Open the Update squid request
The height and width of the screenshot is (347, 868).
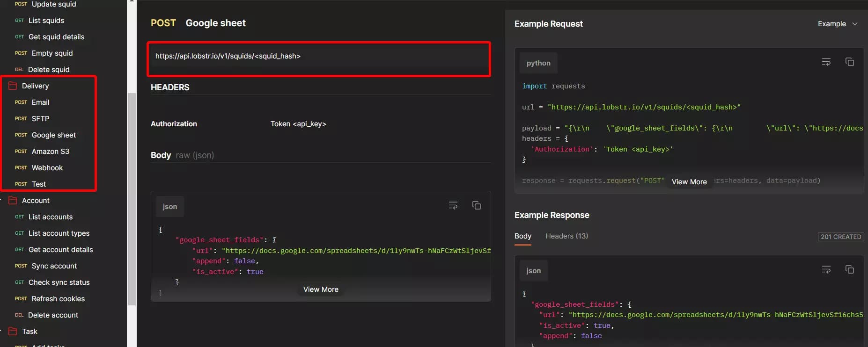[x=54, y=4]
